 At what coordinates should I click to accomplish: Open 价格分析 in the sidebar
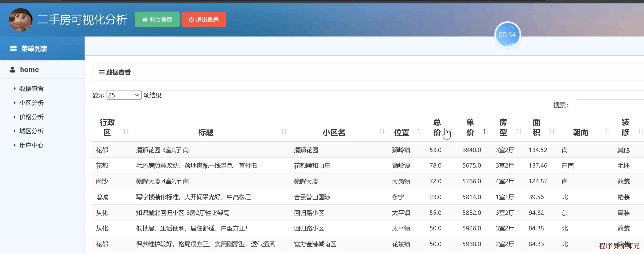point(31,117)
